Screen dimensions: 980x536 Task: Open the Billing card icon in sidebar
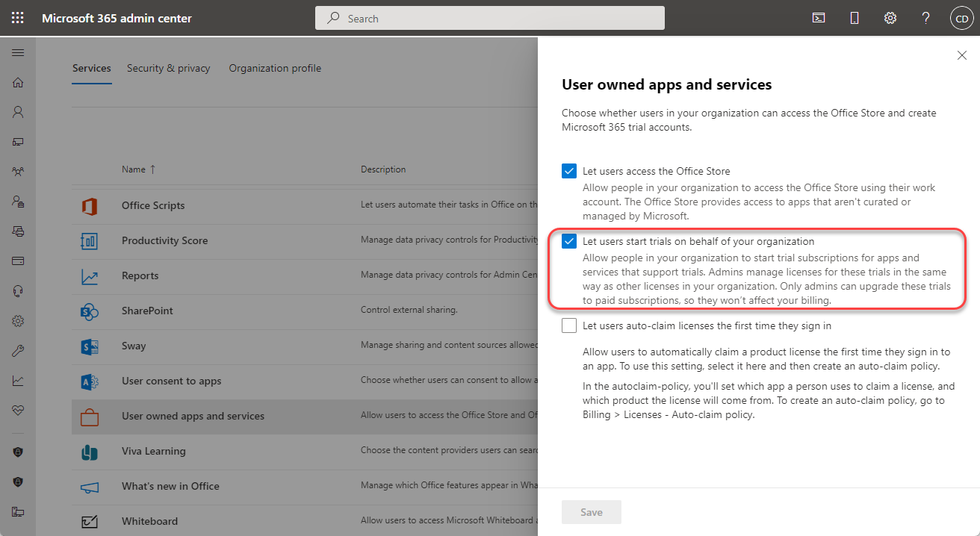[x=18, y=261]
